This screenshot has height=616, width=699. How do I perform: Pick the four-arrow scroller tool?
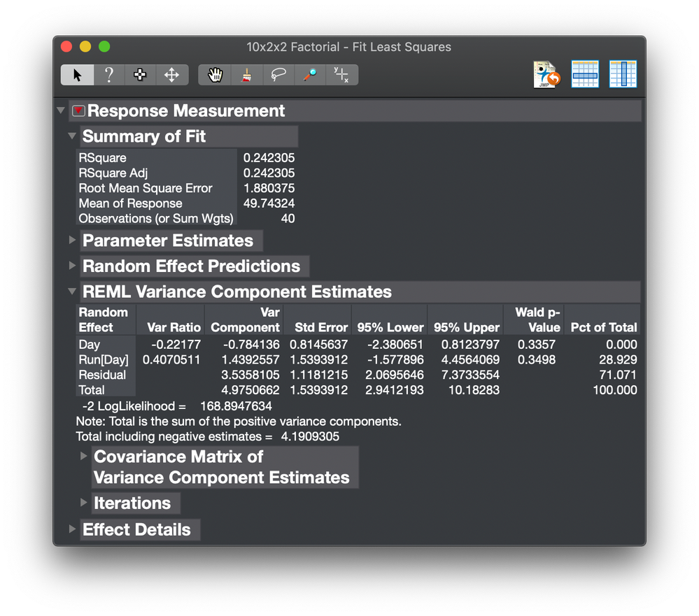171,75
